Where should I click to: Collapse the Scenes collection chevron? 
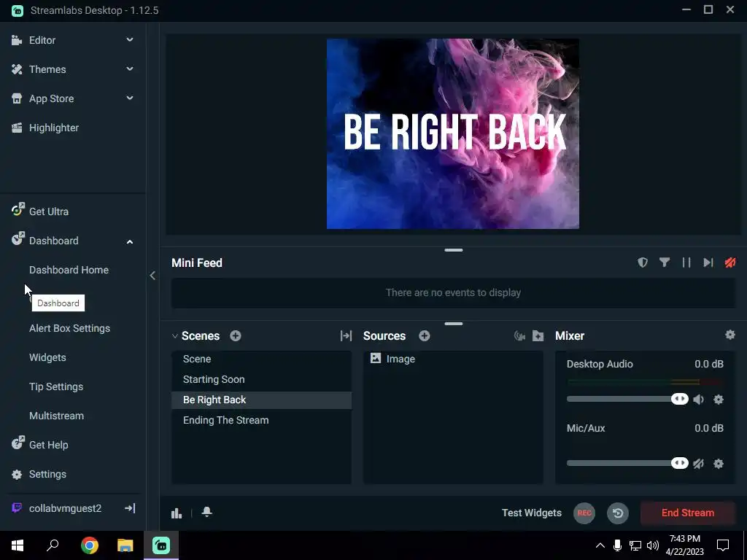tap(175, 336)
